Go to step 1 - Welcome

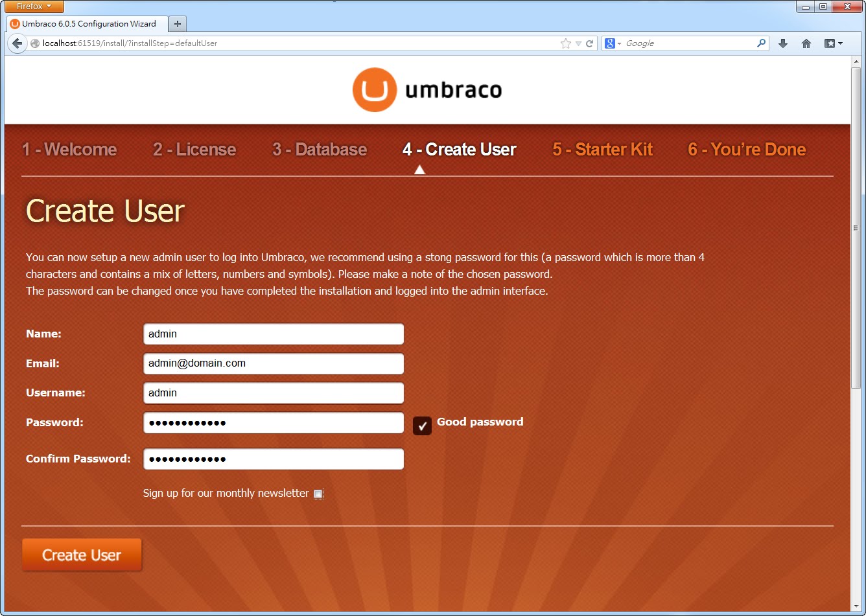pyautogui.click(x=69, y=150)
